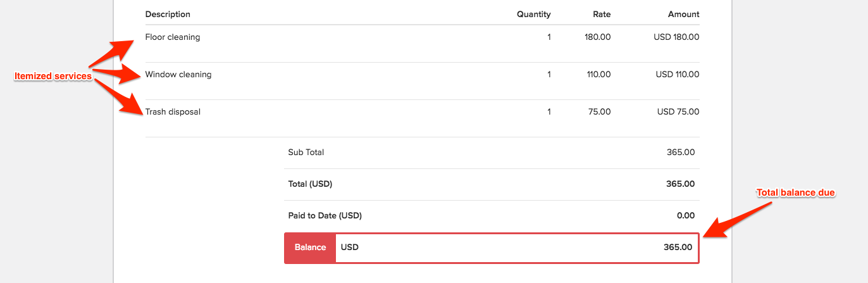This screenshot has width=868, height=283.
Task: Click the Trash disposal line item
Action: coord(173,112)
